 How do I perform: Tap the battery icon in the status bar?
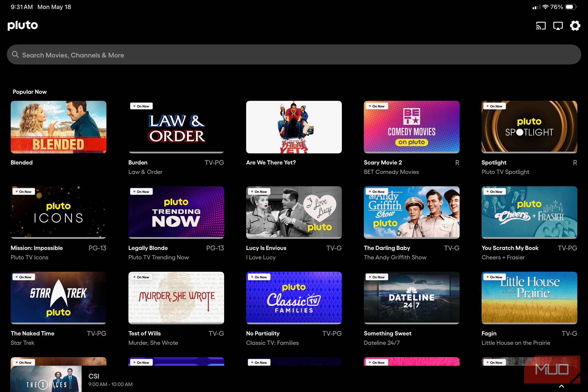pos(571,7)
